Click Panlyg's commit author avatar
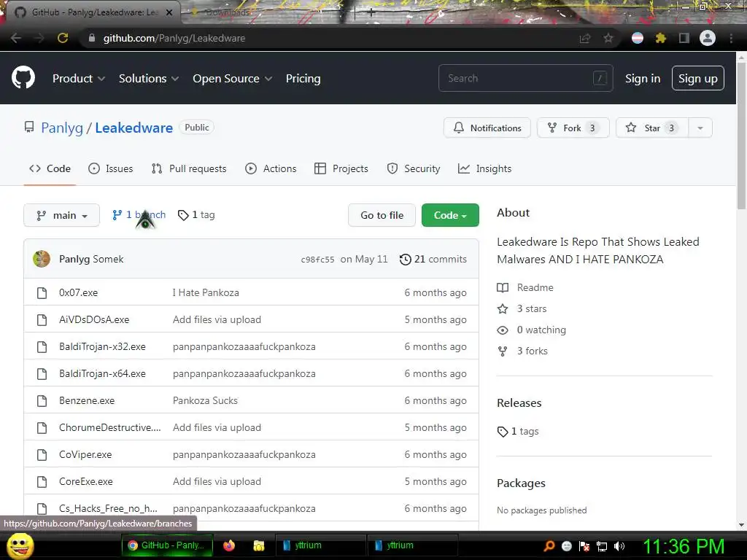747x560 pixels. coord(42,259)
